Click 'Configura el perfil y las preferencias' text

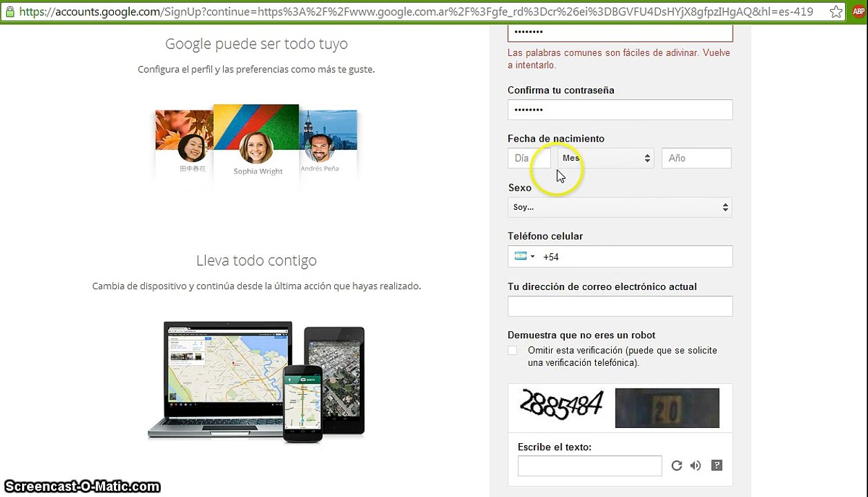256,70
